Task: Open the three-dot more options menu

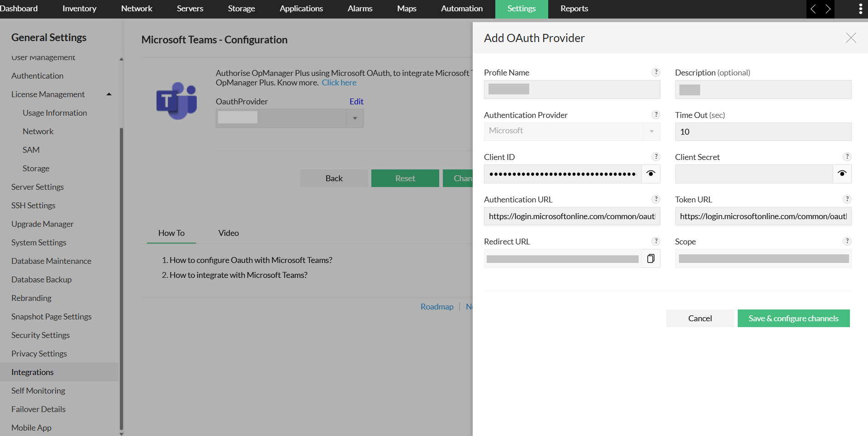Action: [x=860, y=9]
